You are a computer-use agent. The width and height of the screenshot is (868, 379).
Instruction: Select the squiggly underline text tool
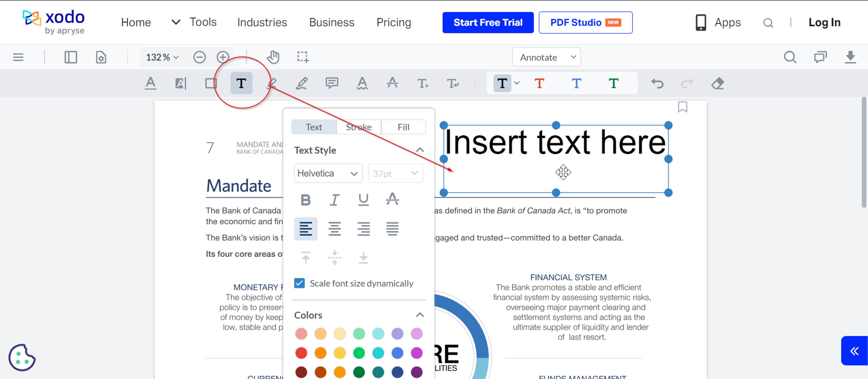point(362,83)
